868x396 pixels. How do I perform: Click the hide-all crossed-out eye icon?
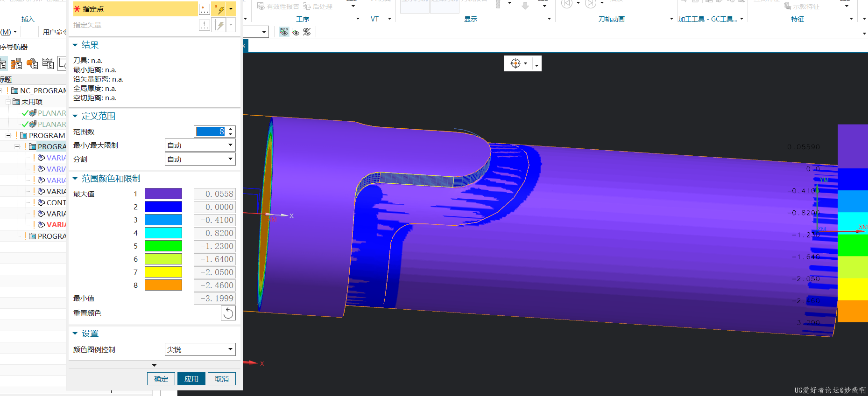click(x=307, y=32)
